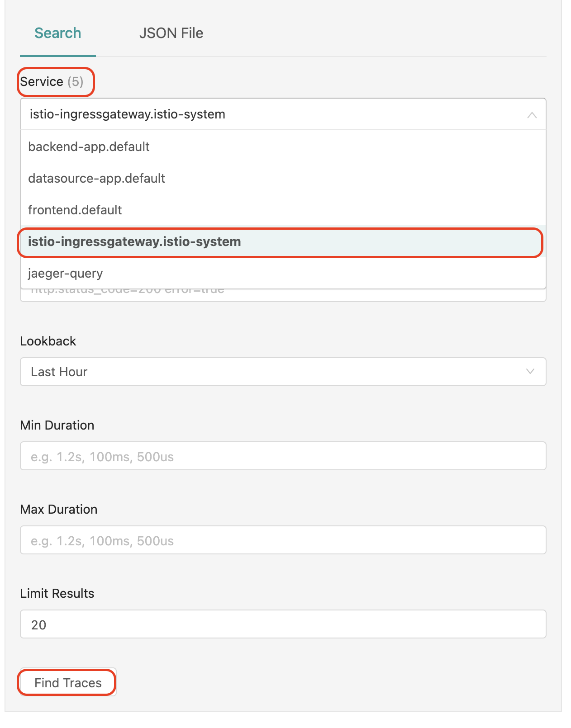Click the Lookback dropdown's down chevron arrow
This screenshot has width=571, height=728.
(x=530, y=372)
